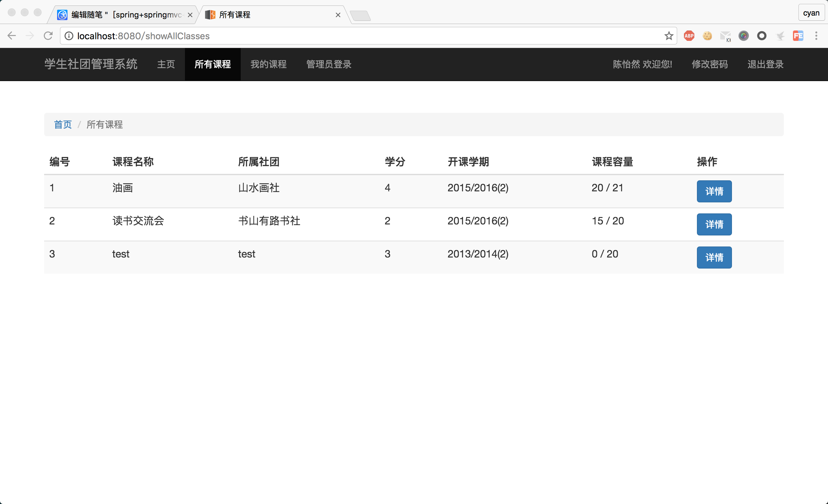
Task: Go back to the previous page
Action: pos(12,36)
